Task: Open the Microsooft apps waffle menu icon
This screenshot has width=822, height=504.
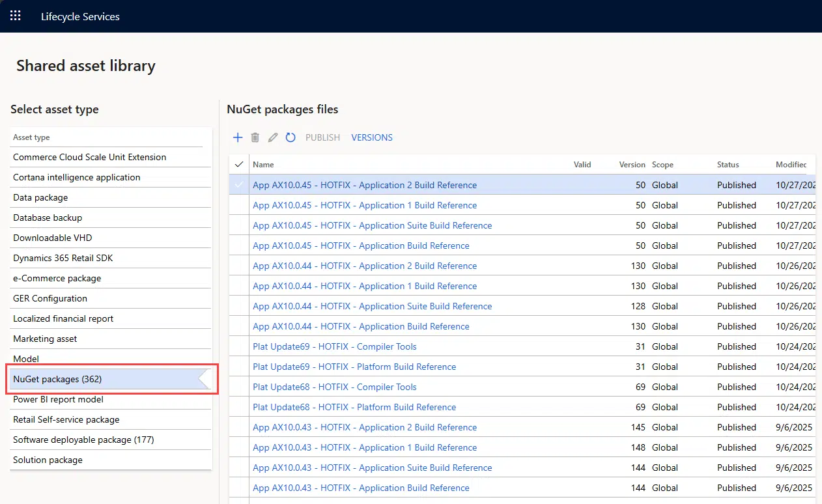Action: click(x=16, y=16)
